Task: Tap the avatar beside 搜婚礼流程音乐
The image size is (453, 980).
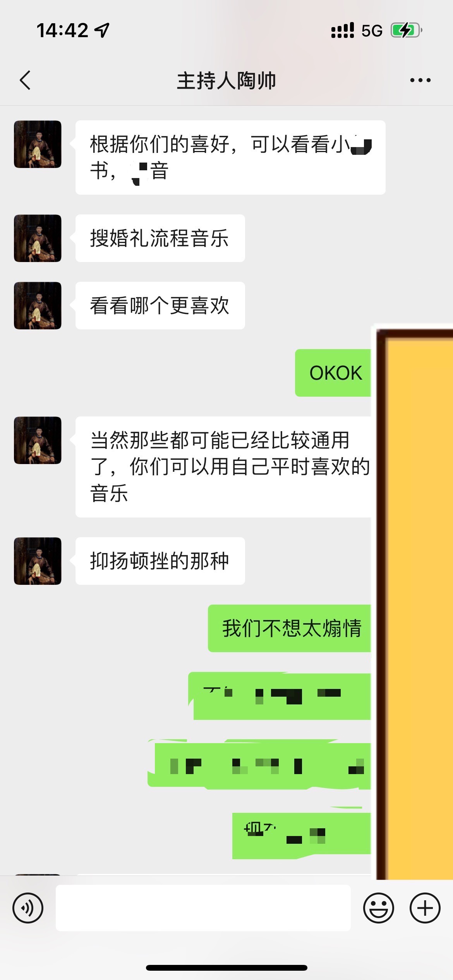Action: (x=38, y=238)
